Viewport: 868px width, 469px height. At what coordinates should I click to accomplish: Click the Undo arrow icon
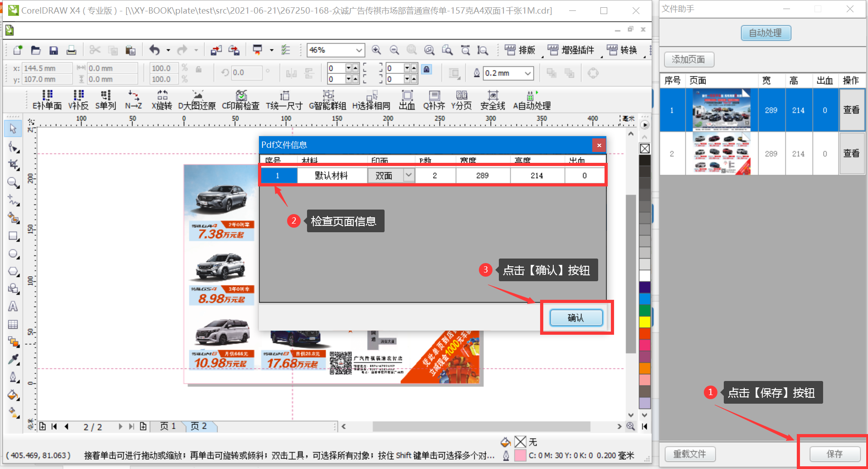[155, 50]
